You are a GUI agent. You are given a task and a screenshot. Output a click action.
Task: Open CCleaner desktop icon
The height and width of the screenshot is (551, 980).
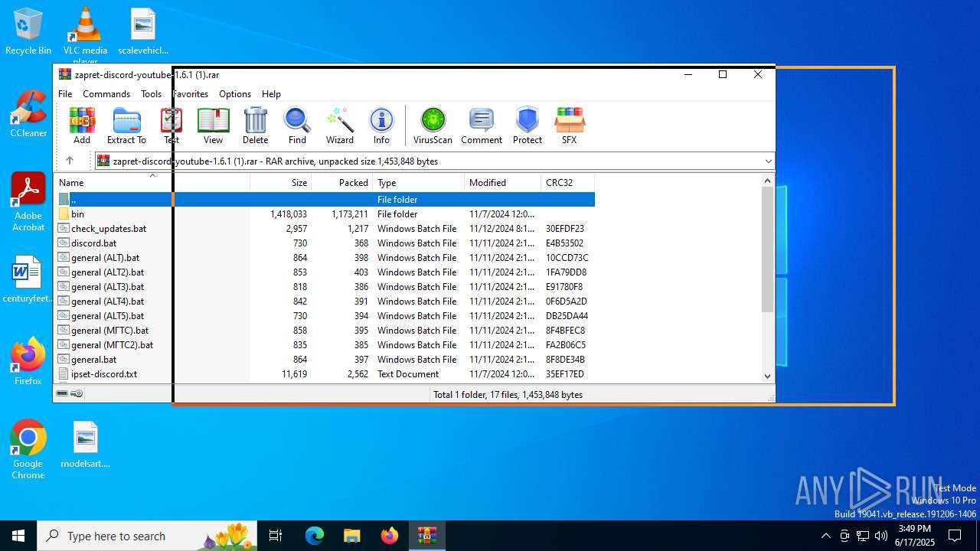tap(28, 114)
